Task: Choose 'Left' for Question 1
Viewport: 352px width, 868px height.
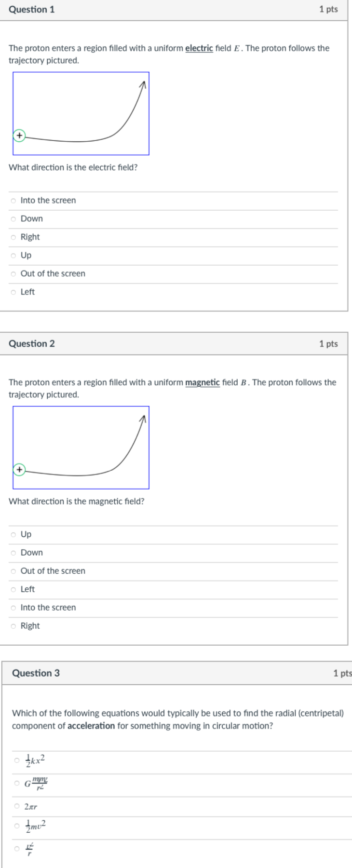Action: [14, 292]
